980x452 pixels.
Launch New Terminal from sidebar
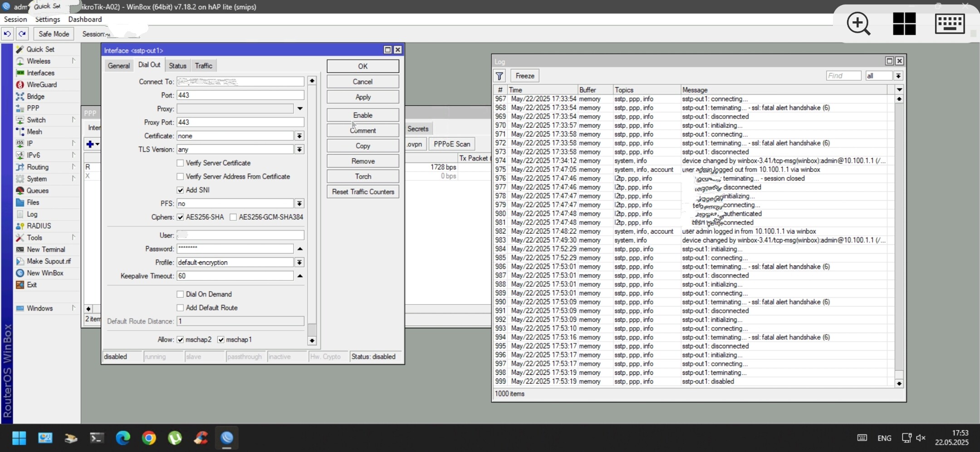tap(45, 250)
